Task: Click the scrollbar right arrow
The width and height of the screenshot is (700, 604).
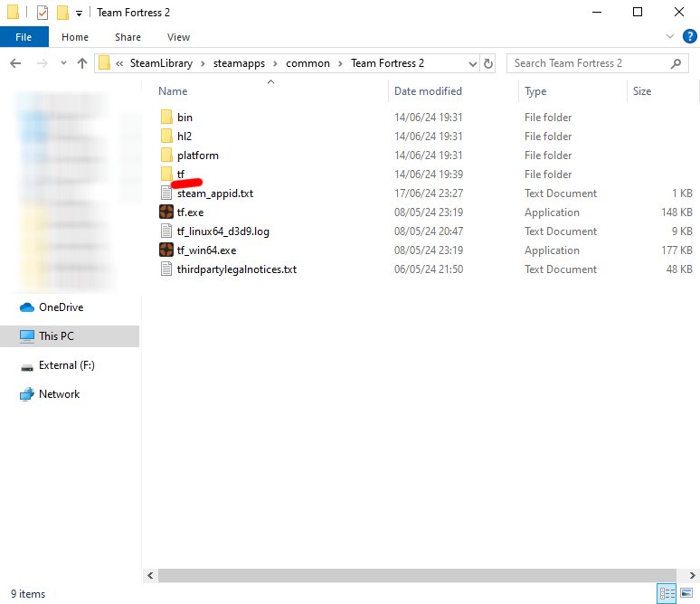Action: click(693, 575)
